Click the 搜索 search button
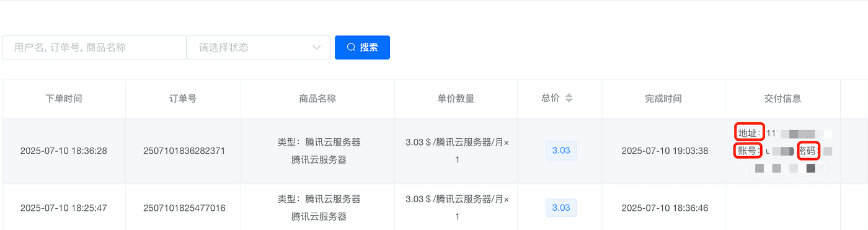 (362, 47)
